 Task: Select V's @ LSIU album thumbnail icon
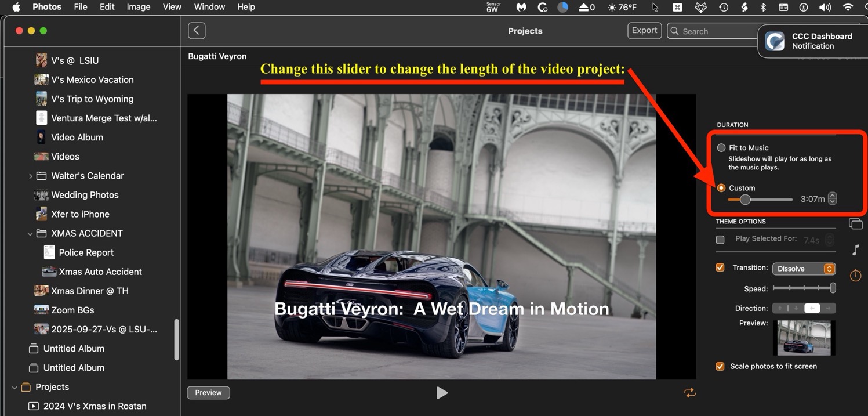pos(41,60)
